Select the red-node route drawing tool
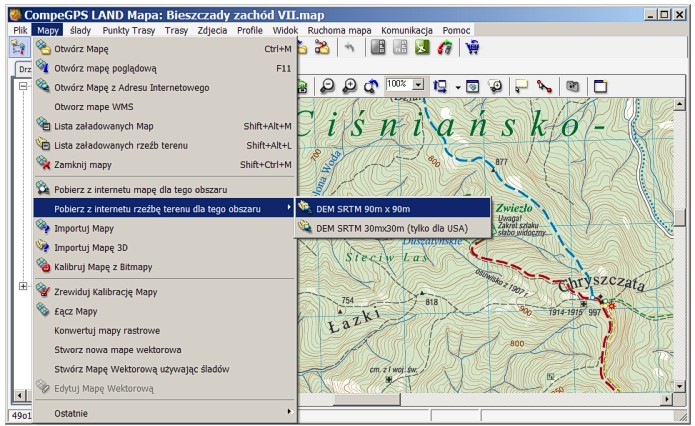Viewport: 695px width, 426px height. (544, 86)
